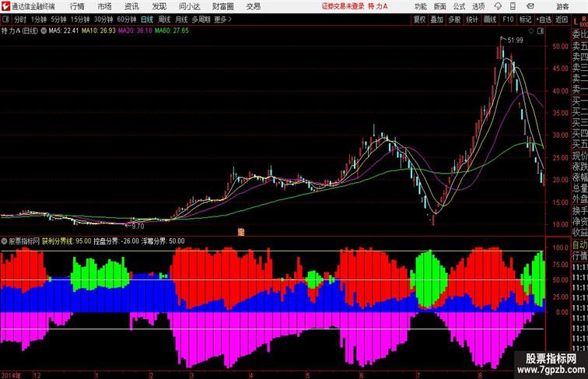Open the 选项 menu
This screenshot has width=588, height=379.
[478, 6]
